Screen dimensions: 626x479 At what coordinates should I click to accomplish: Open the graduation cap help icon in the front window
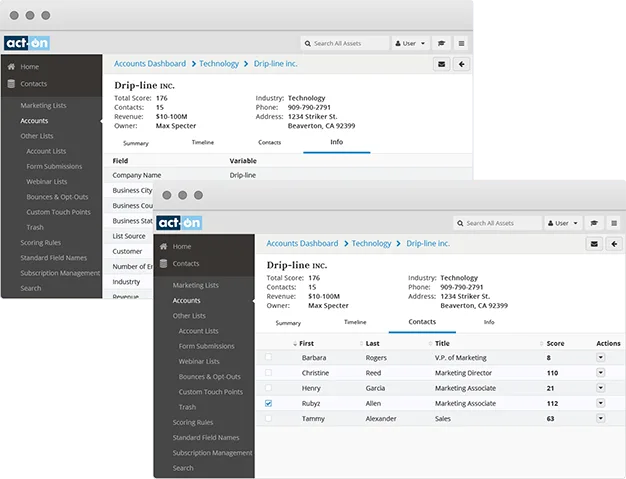click(x=594, y=223)
